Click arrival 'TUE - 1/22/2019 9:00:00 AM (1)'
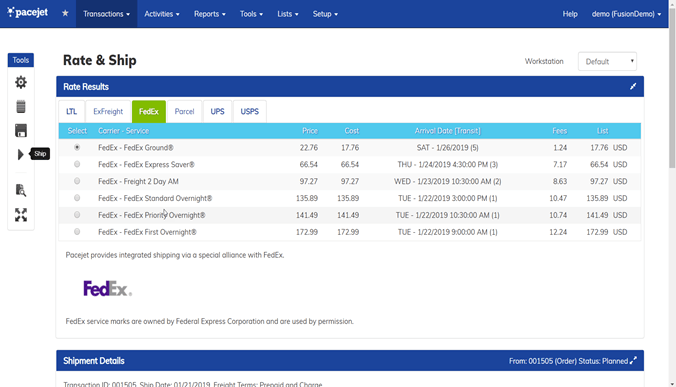The height and width of the screenshot is (387, 676). (x=448, y=231)
